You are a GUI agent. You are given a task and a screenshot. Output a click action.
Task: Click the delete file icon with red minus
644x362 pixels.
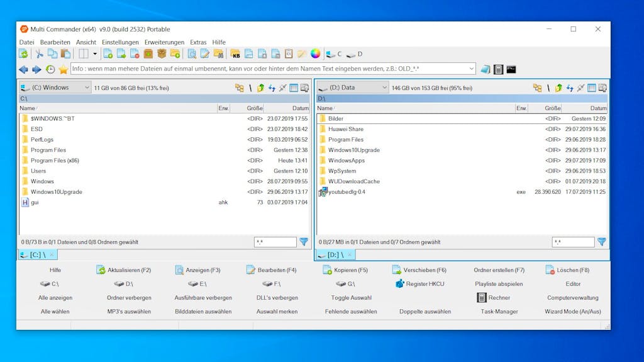135,54
